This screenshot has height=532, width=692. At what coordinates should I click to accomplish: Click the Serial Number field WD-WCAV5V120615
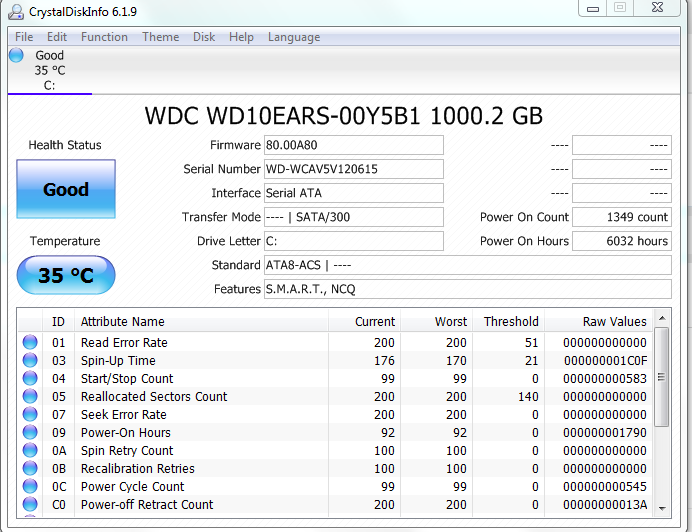coord(354,169)
